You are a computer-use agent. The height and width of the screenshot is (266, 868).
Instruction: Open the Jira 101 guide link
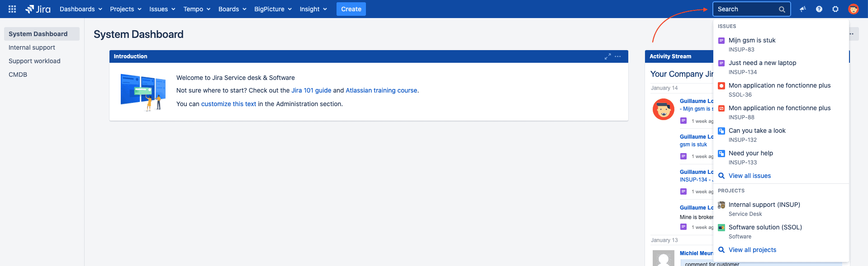311,90
